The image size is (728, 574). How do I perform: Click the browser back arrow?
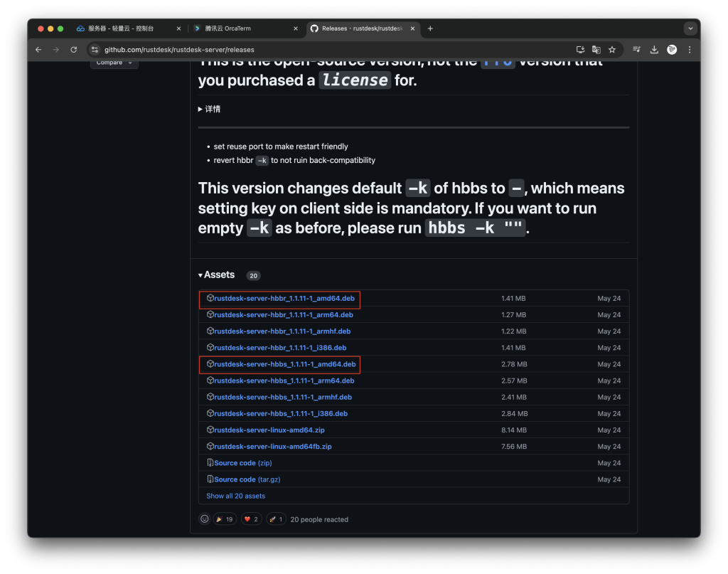[x=39, y=50]
